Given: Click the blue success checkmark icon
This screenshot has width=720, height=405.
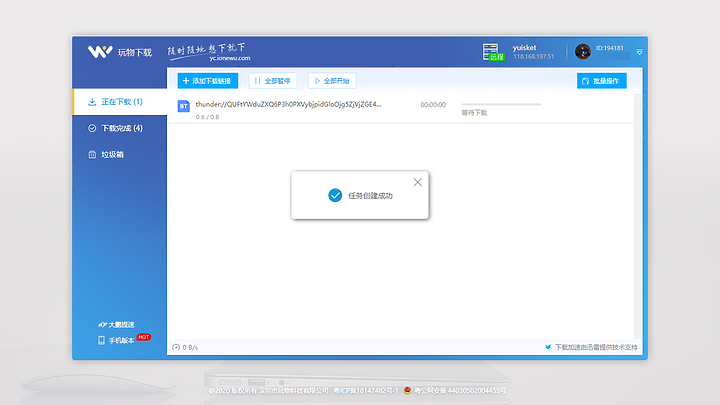Looking at the screenshot, I should pyautogui.click(x=335, y=195).
